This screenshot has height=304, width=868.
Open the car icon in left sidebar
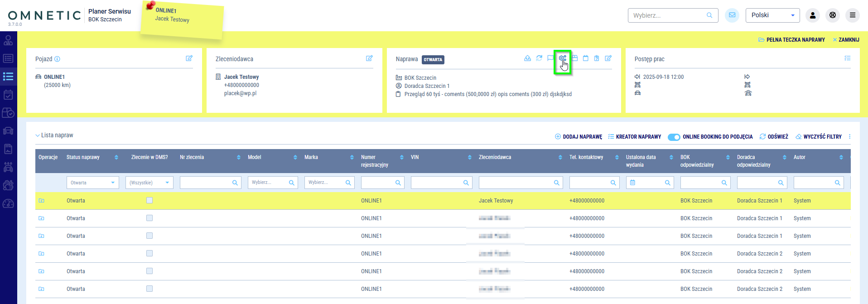[x=8, y=131]
